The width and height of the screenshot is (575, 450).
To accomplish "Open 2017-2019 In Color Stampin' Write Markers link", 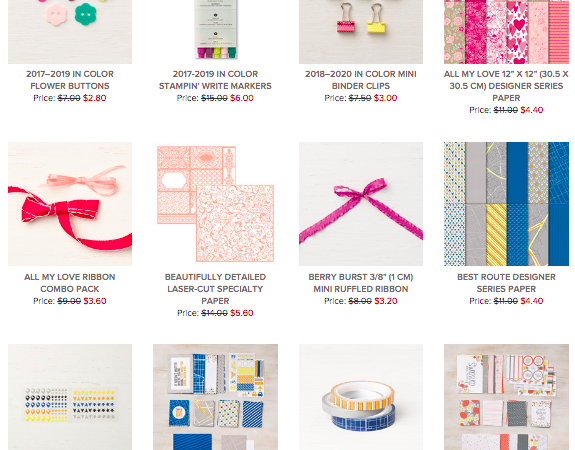I will (215, 80).
